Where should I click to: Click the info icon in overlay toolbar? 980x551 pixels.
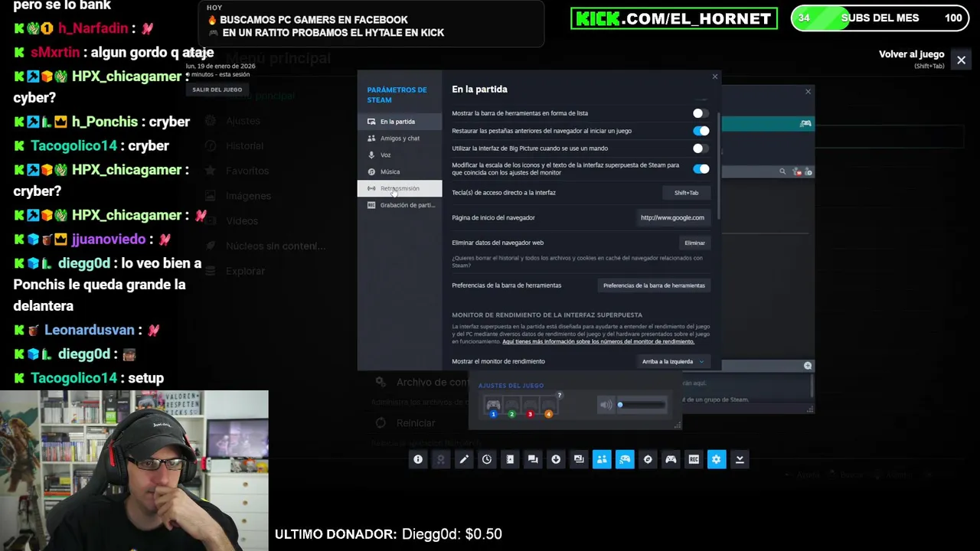click(418, 459)
